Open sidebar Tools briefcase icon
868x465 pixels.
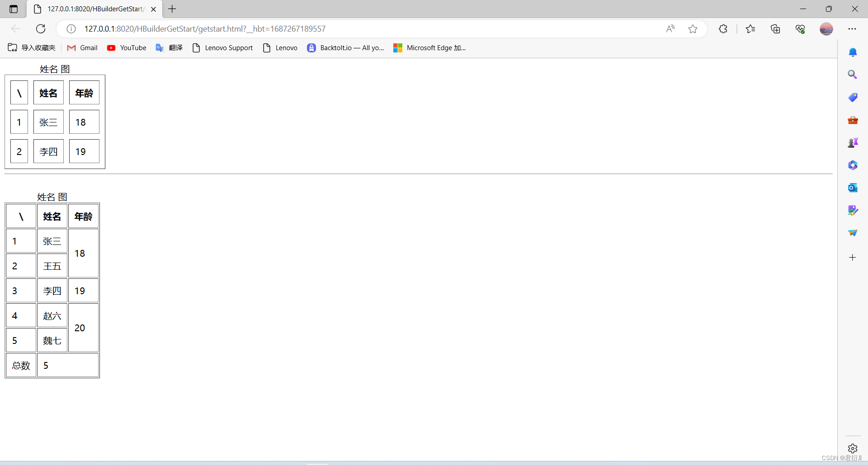(853, 120)
